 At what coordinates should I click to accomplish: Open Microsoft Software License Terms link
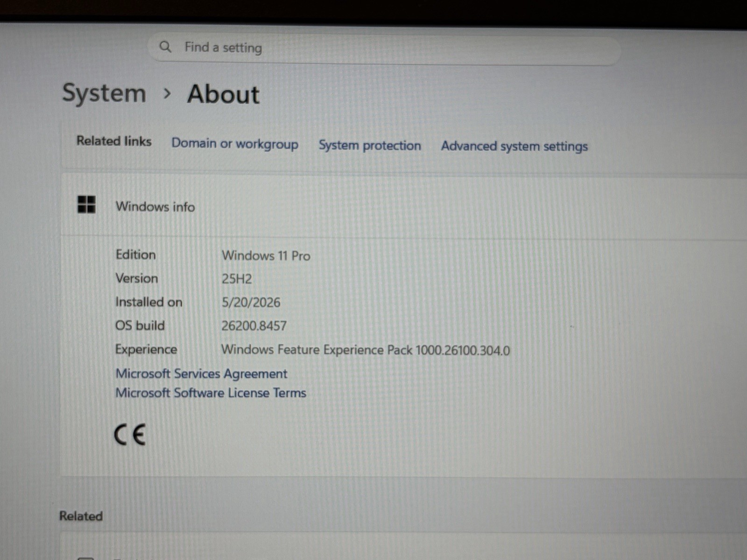coord(211,393)
